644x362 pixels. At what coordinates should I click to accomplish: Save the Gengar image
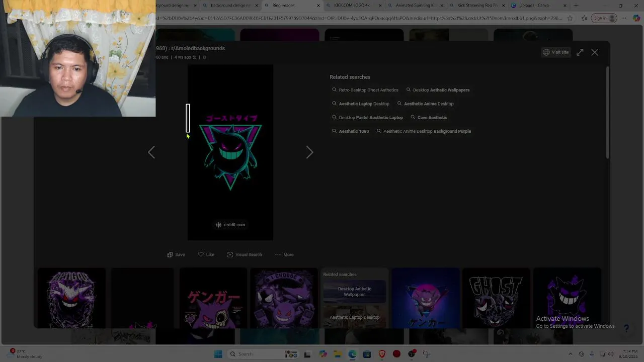[176, 255]
